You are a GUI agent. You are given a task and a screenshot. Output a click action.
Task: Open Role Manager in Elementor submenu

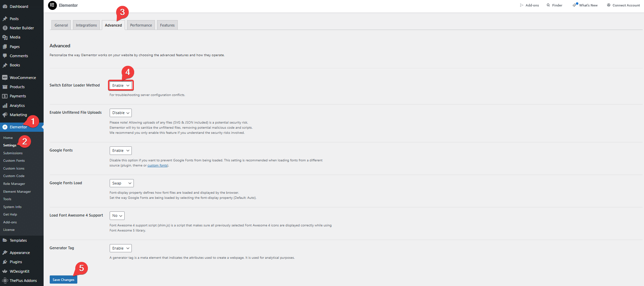tap(14, 184)
